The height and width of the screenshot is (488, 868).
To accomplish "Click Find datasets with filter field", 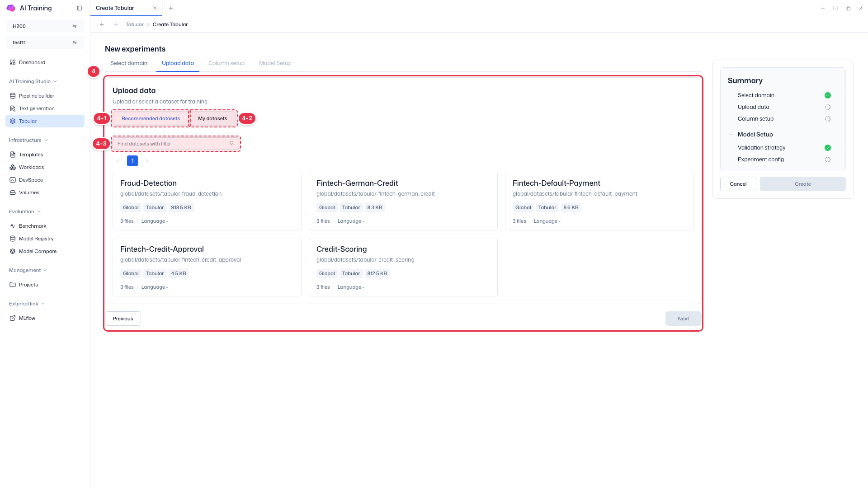I will point(176,144).
